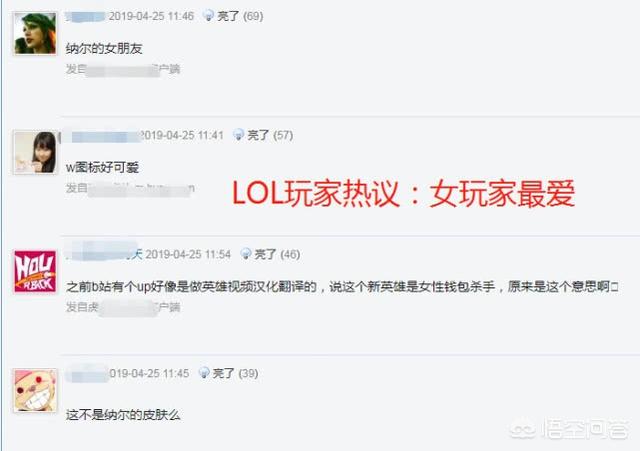Like the comment w图标好可爱 via 亮了 (57)
Image resolution: width=640 pixels, height=451 pixels.
coord(270,135)
